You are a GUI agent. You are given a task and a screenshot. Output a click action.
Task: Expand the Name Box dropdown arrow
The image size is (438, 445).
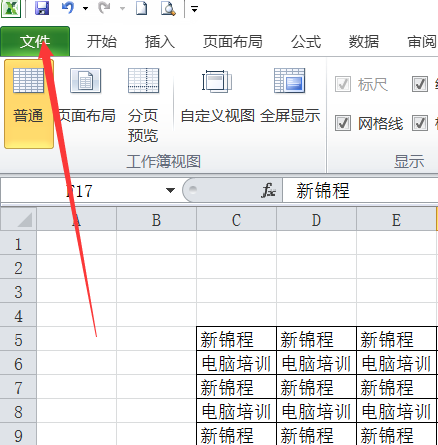[170, 190]
